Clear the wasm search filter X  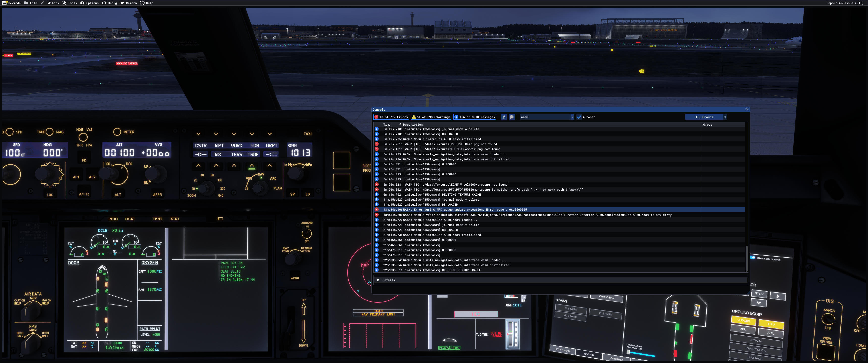pyautogui.click(x=572, y=117)
